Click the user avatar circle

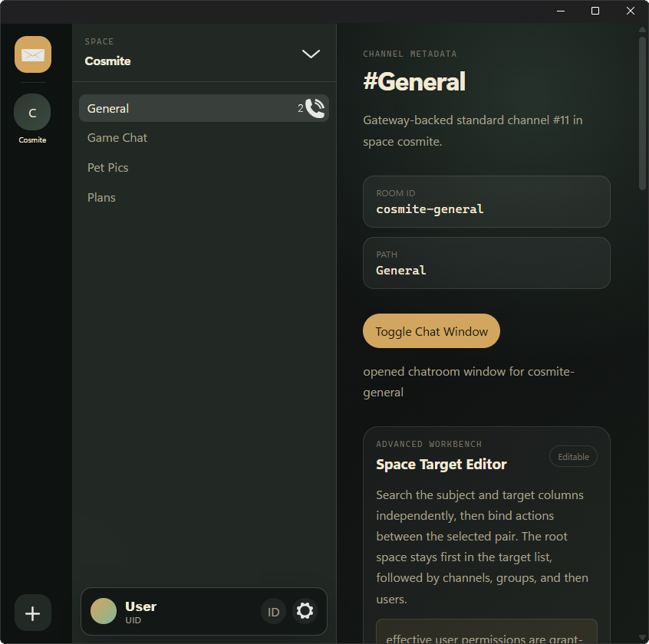tap(104, 611)
